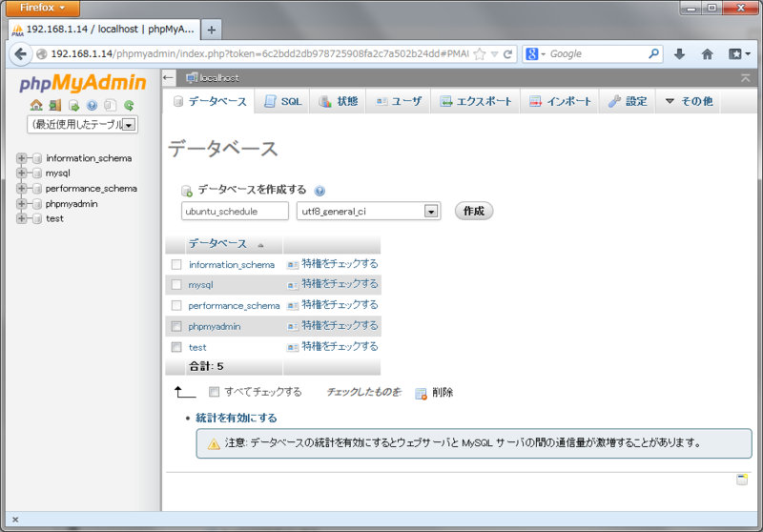763x532 pixels.
Task: Open the query window icon in sidebar
Action: coord(73,105)
